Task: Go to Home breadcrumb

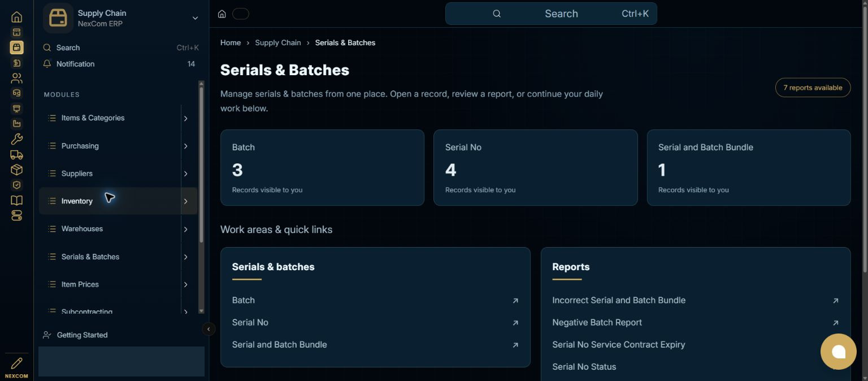Action: tap(231, 42)
